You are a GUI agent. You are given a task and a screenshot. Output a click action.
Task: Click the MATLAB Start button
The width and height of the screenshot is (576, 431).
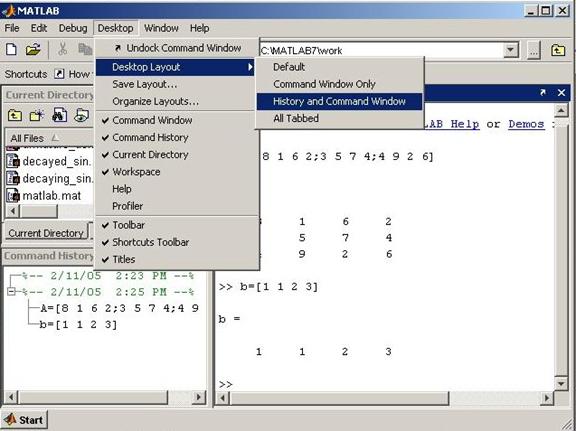pos(24,420)
